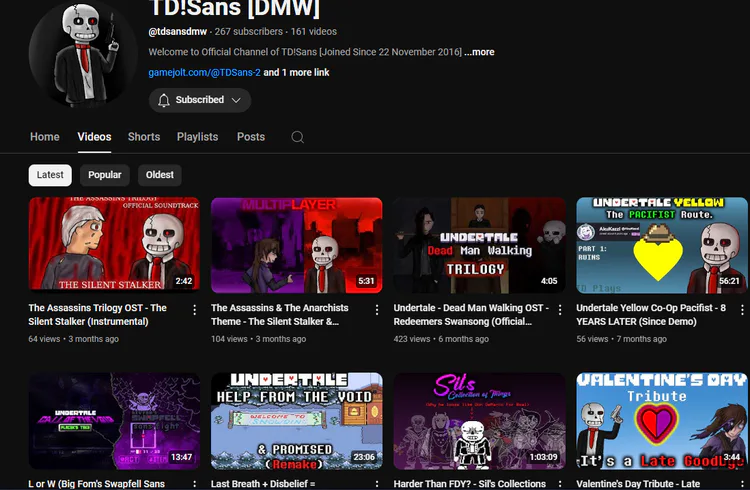Click the 1:03:09 duration badge
The width and height of the screenshot is (750, 490).
(x=543, y=457)
